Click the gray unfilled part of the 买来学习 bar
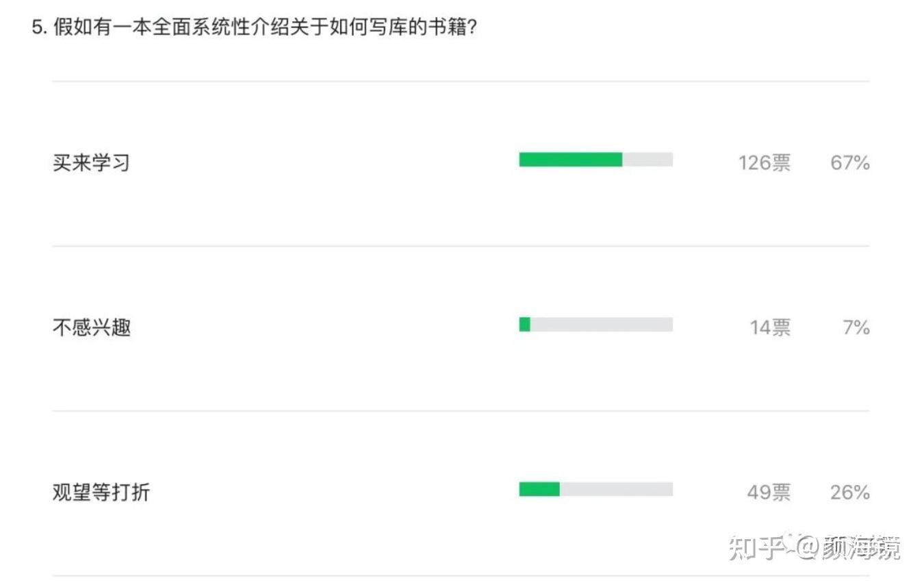This screenshot has width=924, height=585. click(x=647, y=160)
